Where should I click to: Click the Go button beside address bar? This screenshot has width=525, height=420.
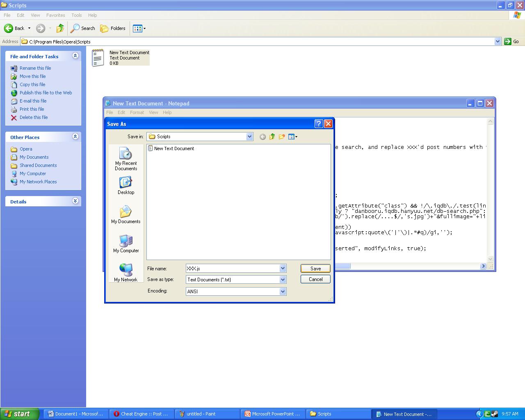(512, 41)
